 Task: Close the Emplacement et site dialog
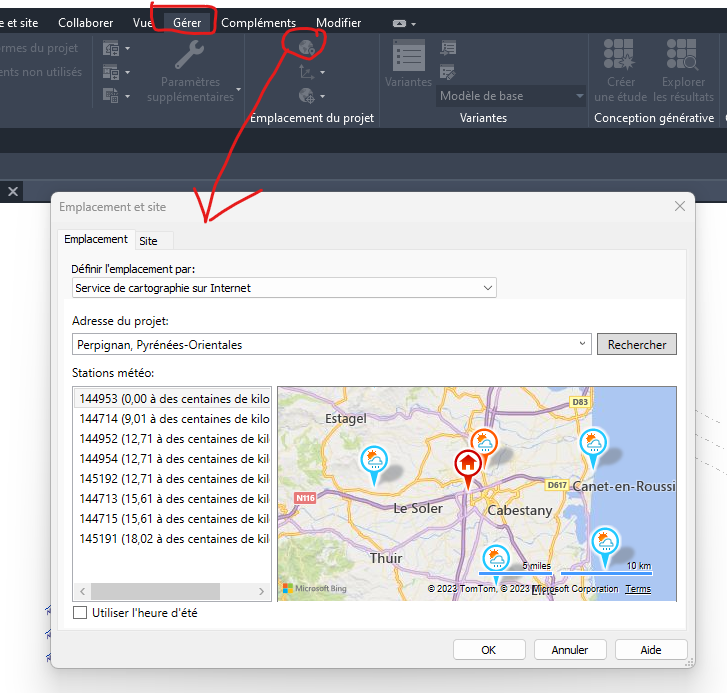[x=680, y=206]
